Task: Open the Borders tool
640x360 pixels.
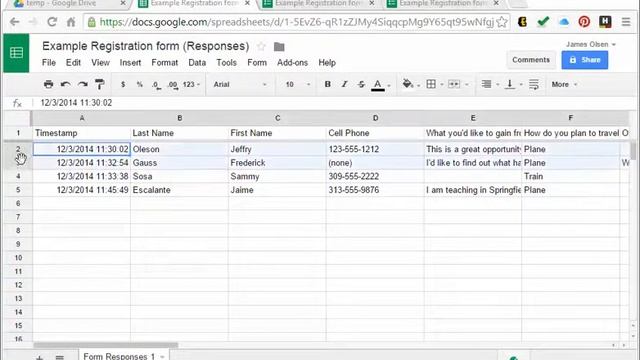Action: click(x=431, y=84)
